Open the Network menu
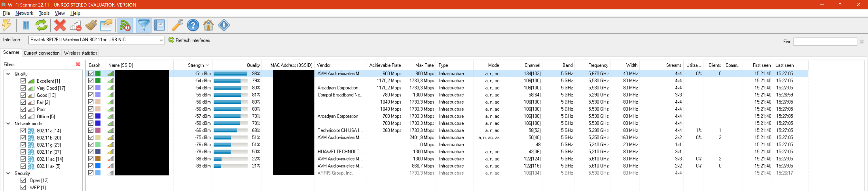868x191 pixels. (24, 13)
